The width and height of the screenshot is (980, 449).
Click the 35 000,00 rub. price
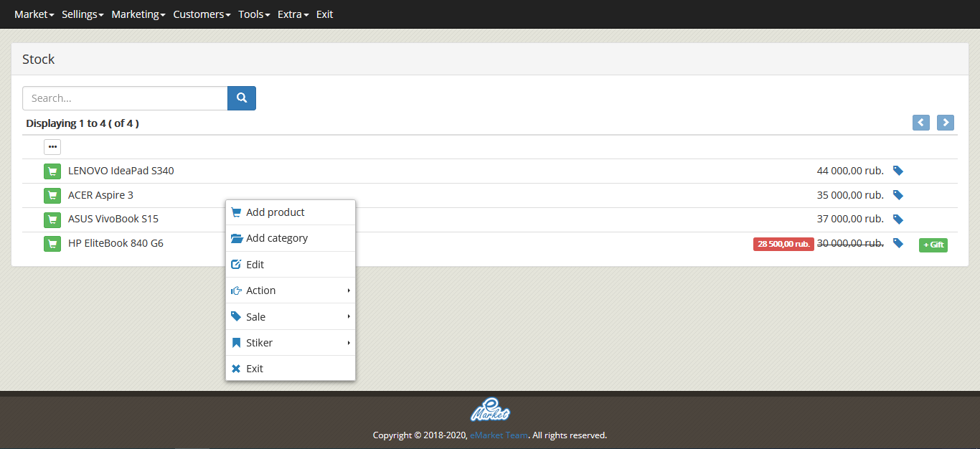(x=850, y=195)
